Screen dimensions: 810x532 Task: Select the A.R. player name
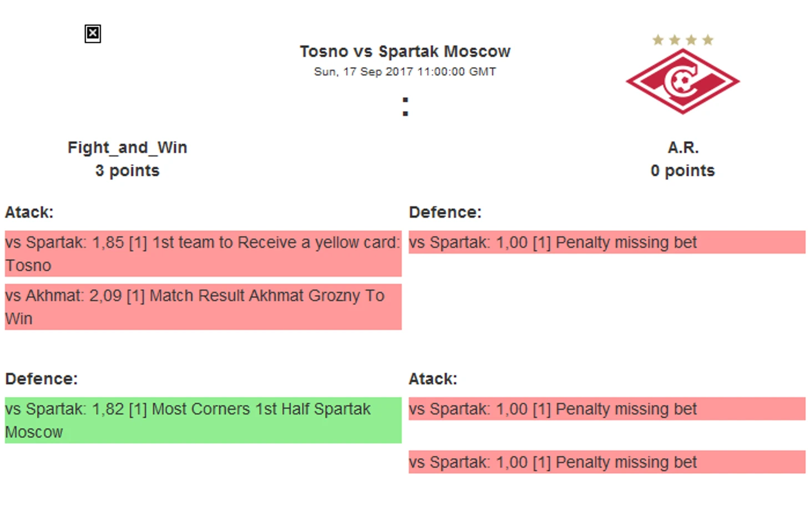click(x=682, y=148)
